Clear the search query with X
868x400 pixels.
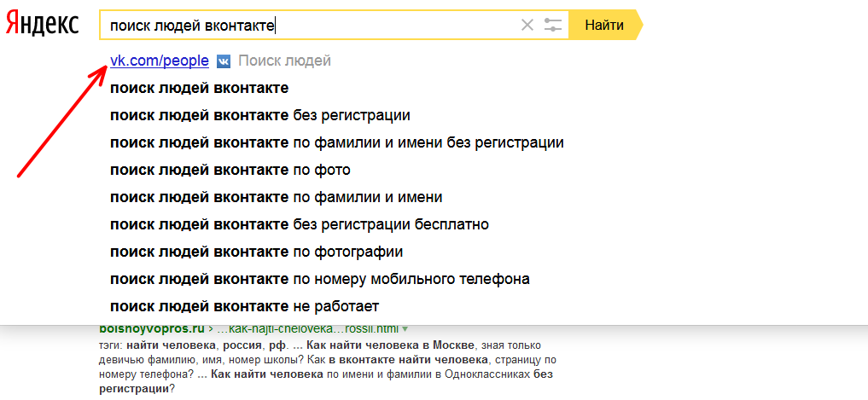[x=527, y=25]
